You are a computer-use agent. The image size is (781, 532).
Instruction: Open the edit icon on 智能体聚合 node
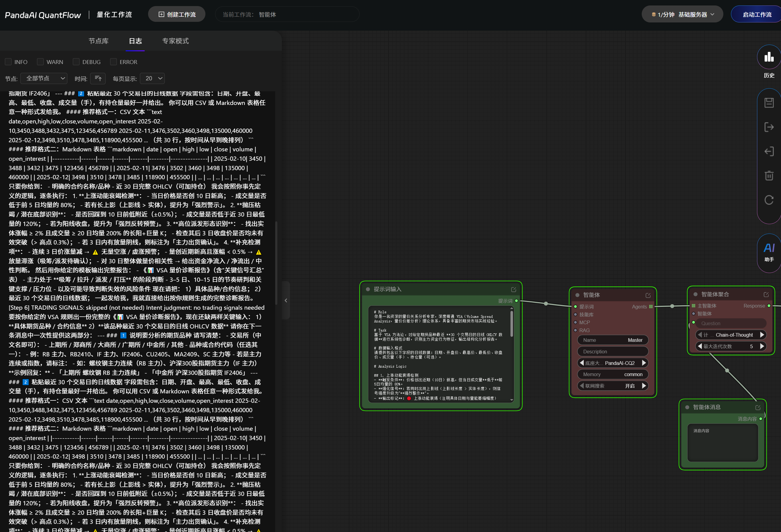pyautogui.click(x=766, y=295)
